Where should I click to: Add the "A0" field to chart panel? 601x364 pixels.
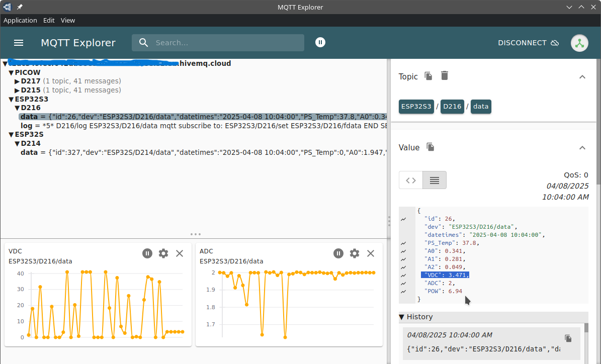(403, 251)
